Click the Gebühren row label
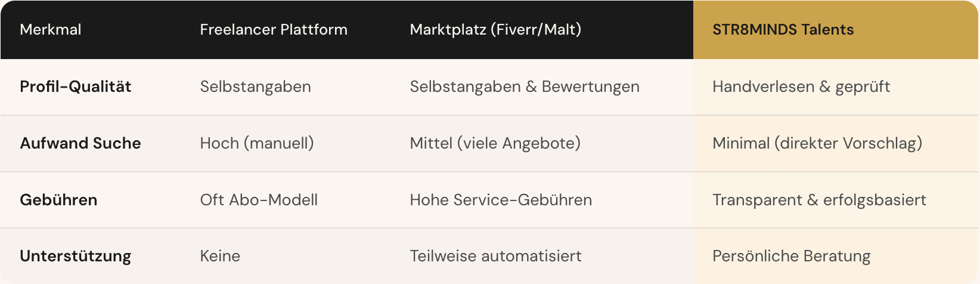Image resolution: width=980 pixels, height=284 pixels. click(x=58, y=200)
